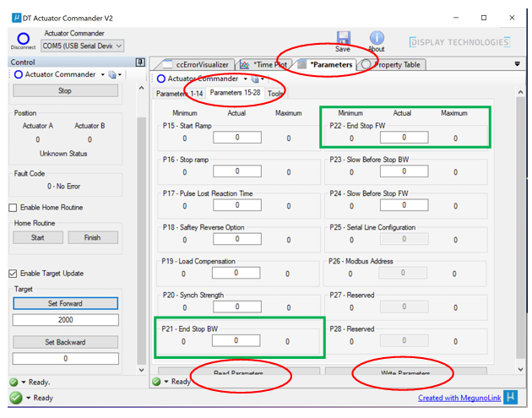
Task: Open the document tab list overflow arrow
Action: tap(517, 64)
